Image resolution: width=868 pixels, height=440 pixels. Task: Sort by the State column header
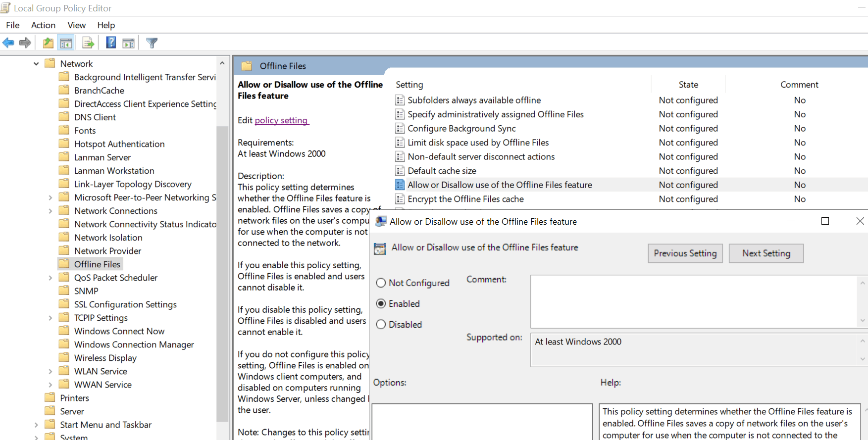[x=688, y=85]
